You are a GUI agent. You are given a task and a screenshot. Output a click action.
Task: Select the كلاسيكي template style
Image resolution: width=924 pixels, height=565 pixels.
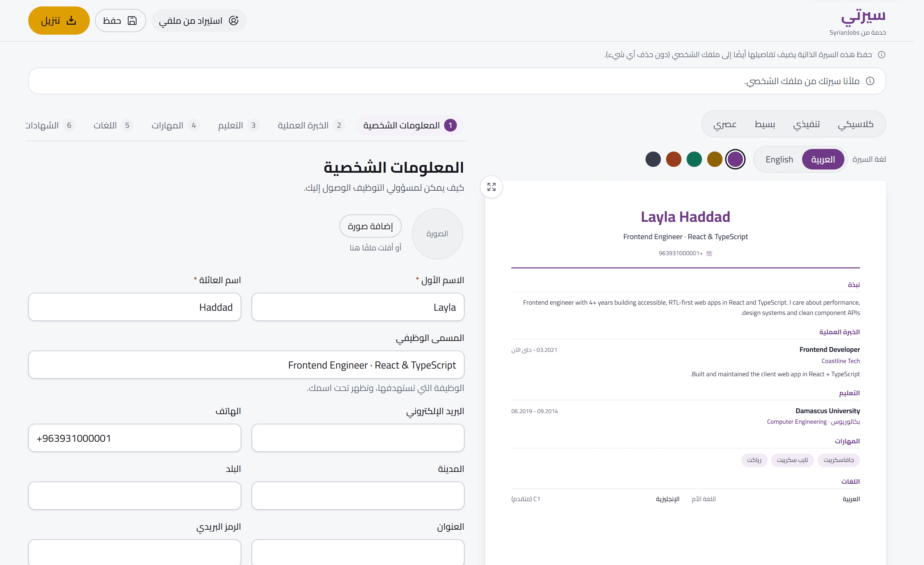pyautogui.click(x=855, y=124)
